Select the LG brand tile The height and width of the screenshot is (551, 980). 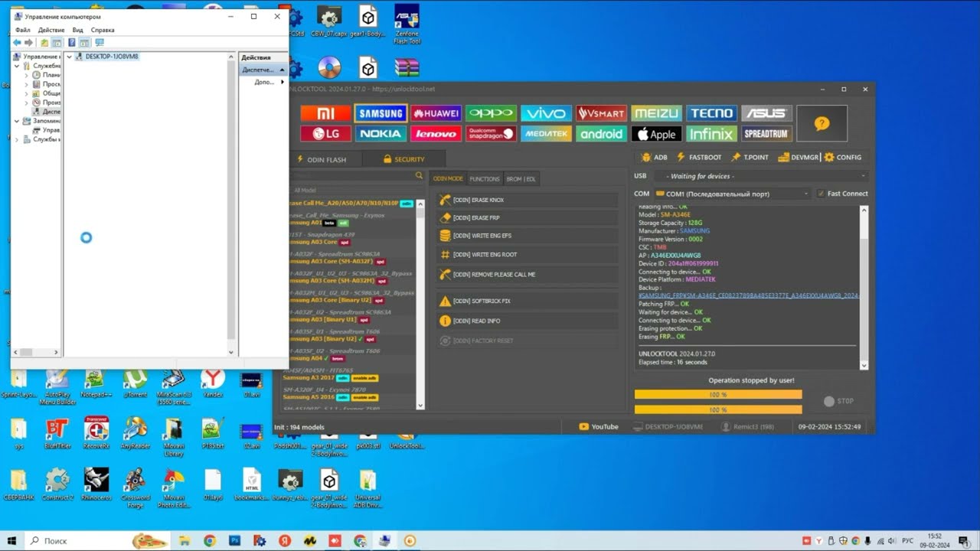tap(325, 134)
